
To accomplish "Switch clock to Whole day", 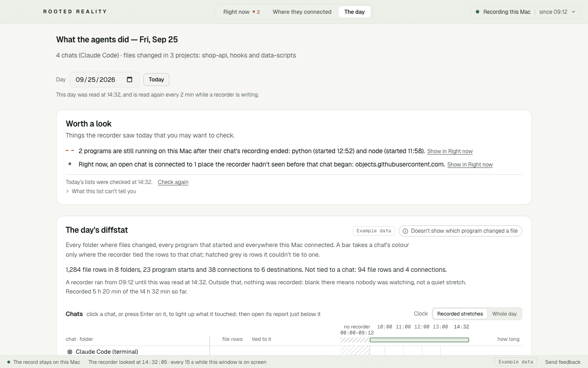I will click(x=504, y=314).
